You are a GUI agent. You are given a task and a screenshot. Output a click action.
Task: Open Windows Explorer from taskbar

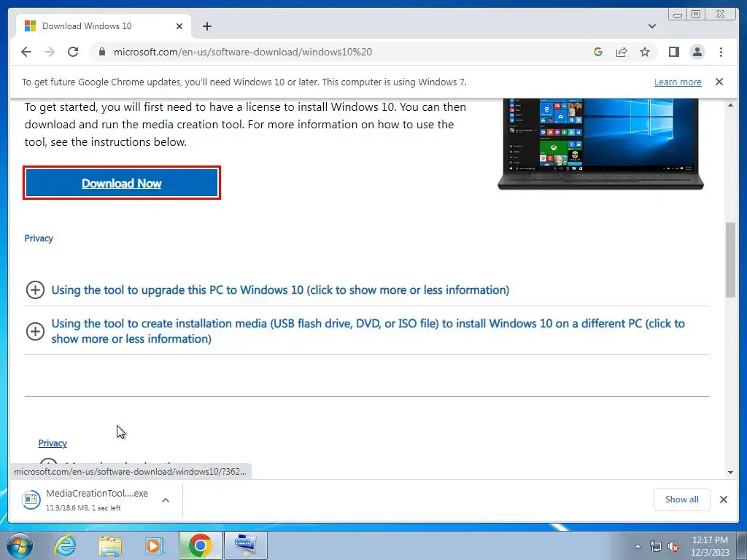click(x=110, y=545)
